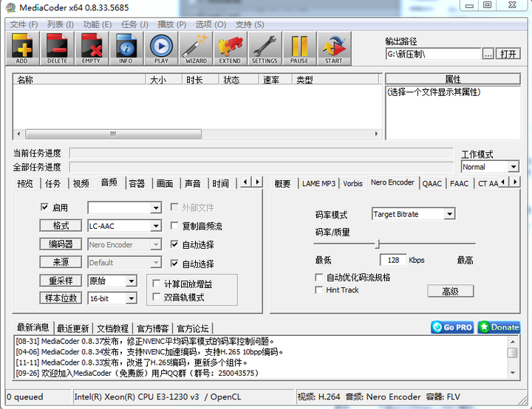
Task: Open the LC-AAC format dropdown
Action: pos(124,226)
